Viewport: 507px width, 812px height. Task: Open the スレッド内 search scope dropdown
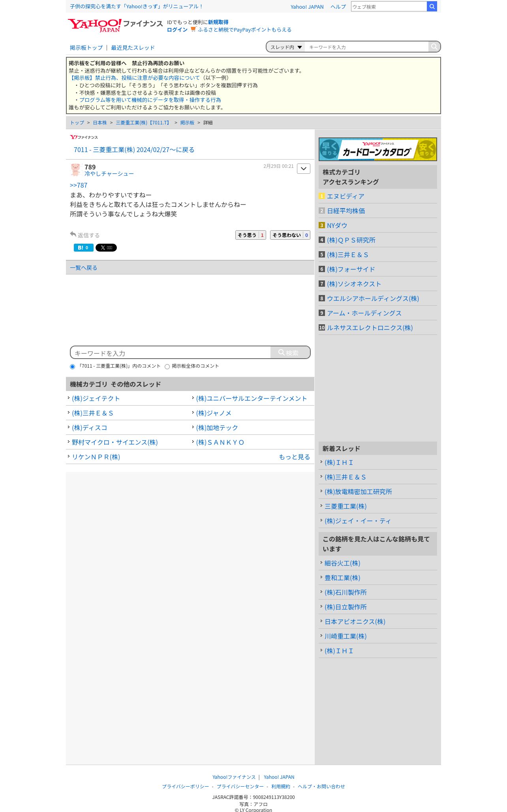(x=286, y=47)
